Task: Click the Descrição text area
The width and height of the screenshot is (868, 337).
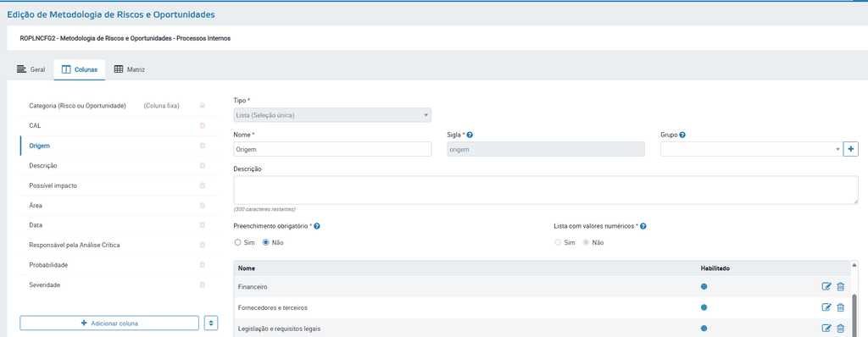Action: pos(546,191)
